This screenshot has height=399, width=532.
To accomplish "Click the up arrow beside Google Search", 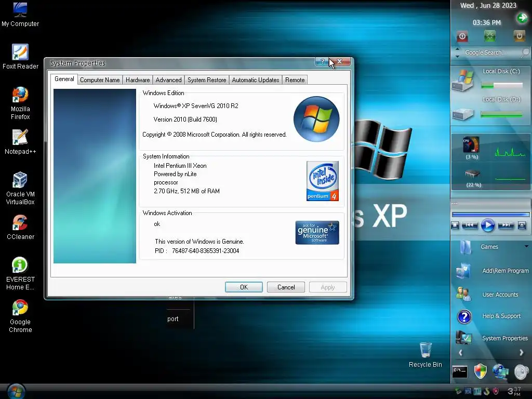I will coord(457,49).
